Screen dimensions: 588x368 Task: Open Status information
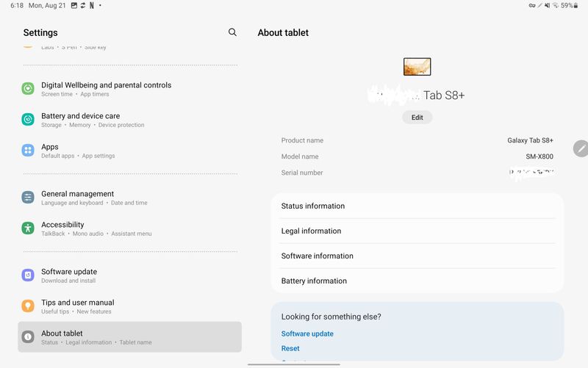point(417,206)
